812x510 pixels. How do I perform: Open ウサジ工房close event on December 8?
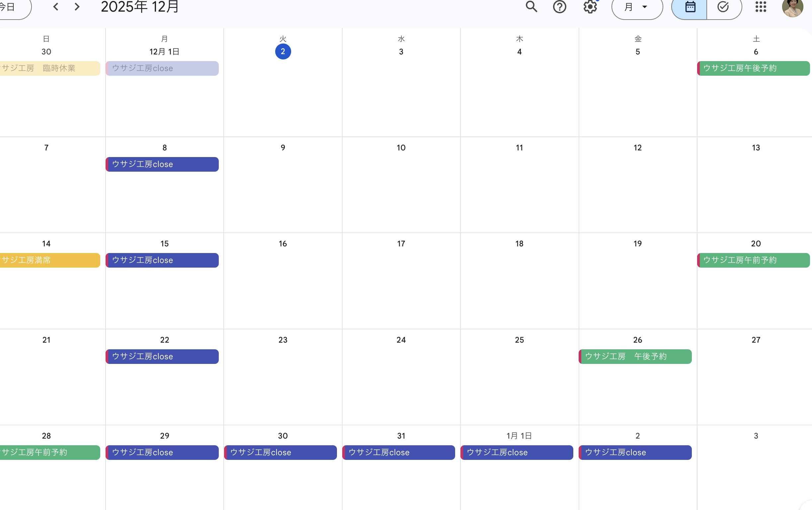click(x=162, y=164)
